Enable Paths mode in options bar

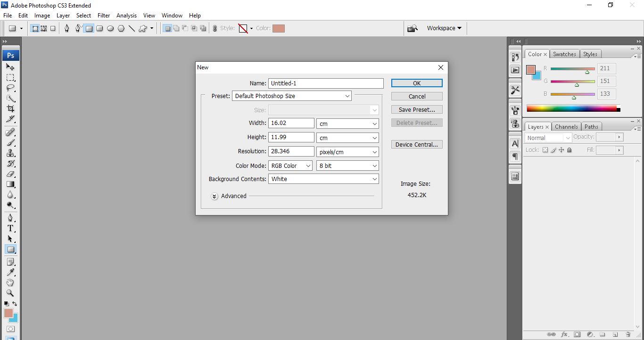[44, 28]
